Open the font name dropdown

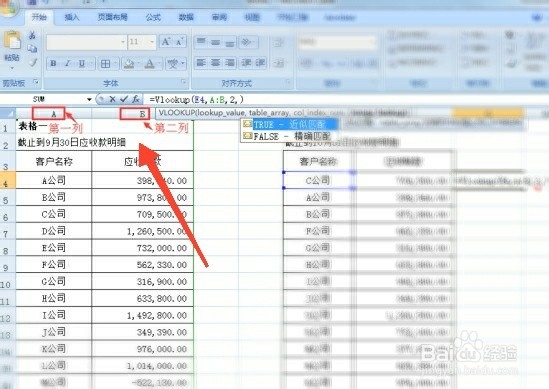(123, 42)
